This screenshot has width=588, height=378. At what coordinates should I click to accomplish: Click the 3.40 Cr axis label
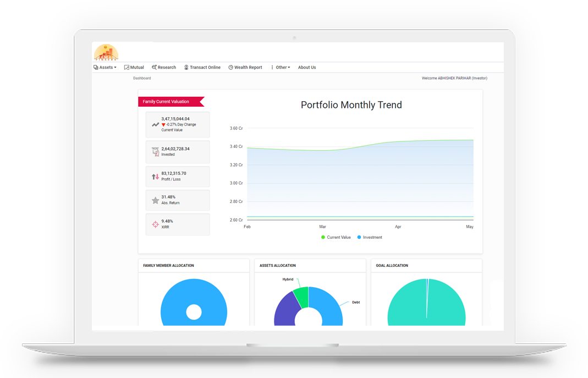click(237, 146)
